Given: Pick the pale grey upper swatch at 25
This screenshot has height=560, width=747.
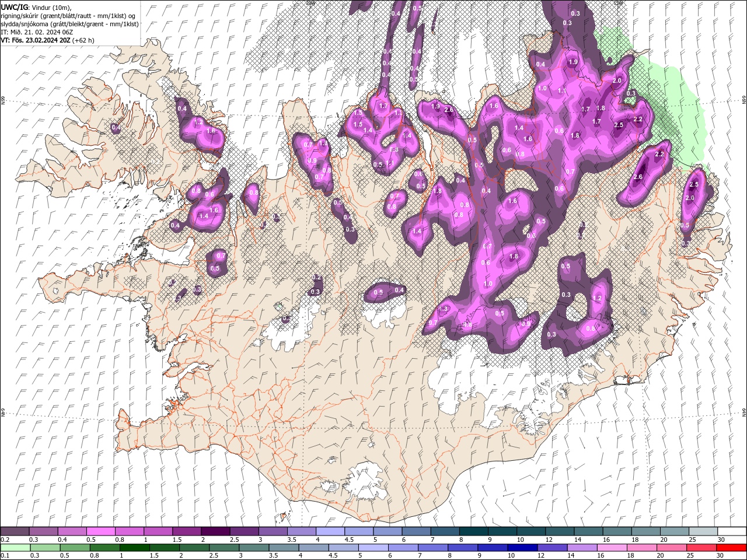Looking at the screenshot, I should (702, 531).
